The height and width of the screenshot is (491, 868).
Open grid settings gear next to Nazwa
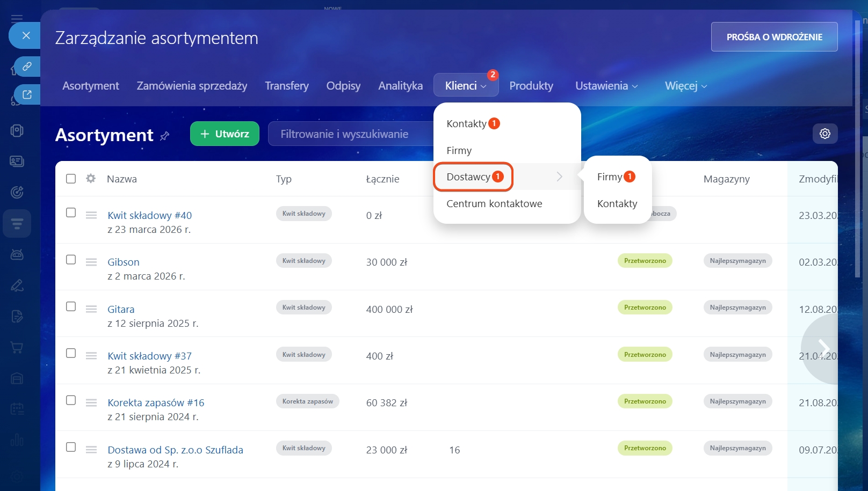[x=91, y=178]
